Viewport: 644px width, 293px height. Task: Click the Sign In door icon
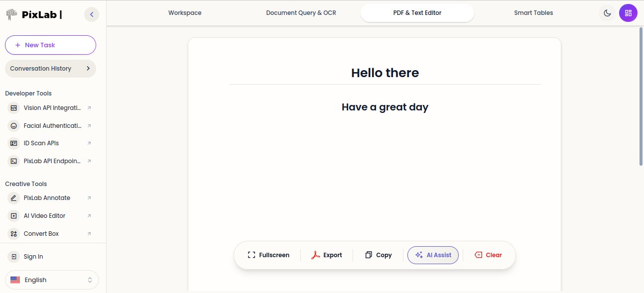[x=13, y=257]
